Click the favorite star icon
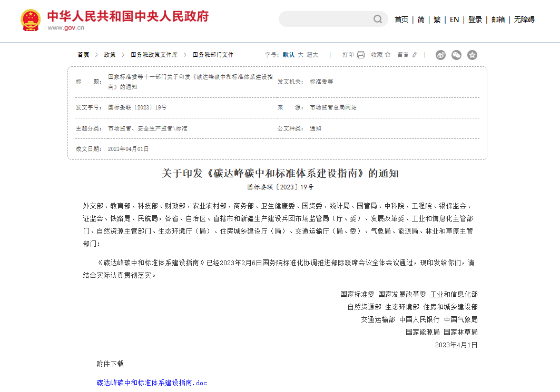 coord(388,54)
